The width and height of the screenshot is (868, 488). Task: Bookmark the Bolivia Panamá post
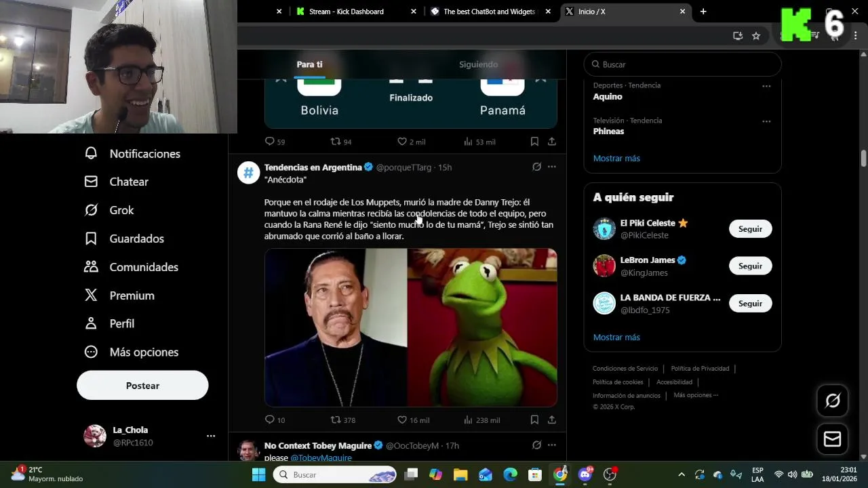point(534,142)
